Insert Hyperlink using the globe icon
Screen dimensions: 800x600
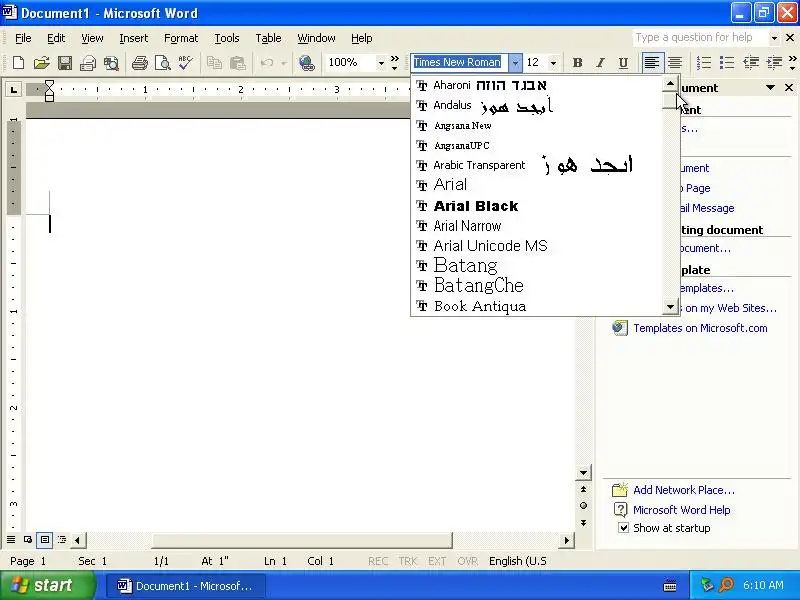click(x=307, y=63)
